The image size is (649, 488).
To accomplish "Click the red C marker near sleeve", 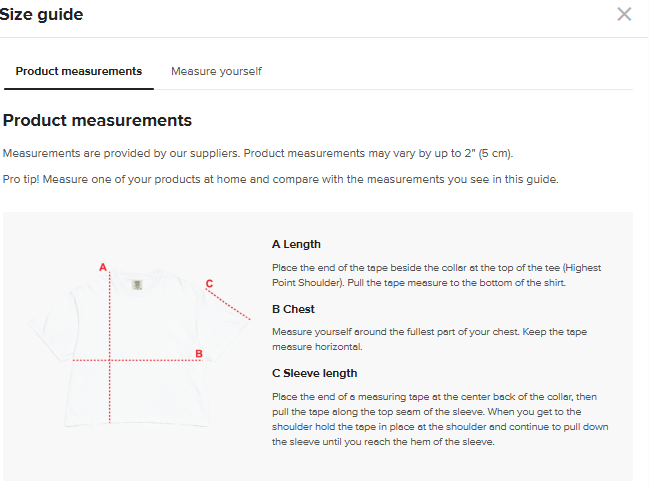I will (209, 284).
